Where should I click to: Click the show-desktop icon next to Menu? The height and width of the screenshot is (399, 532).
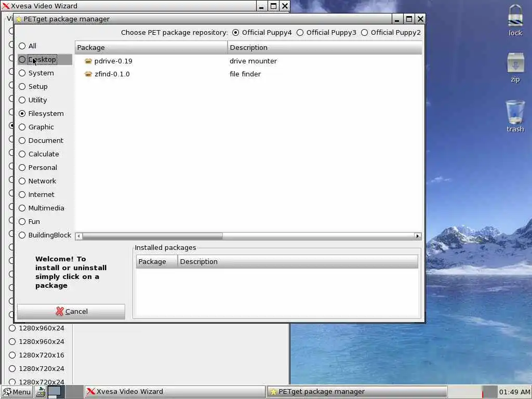point(41,392)
